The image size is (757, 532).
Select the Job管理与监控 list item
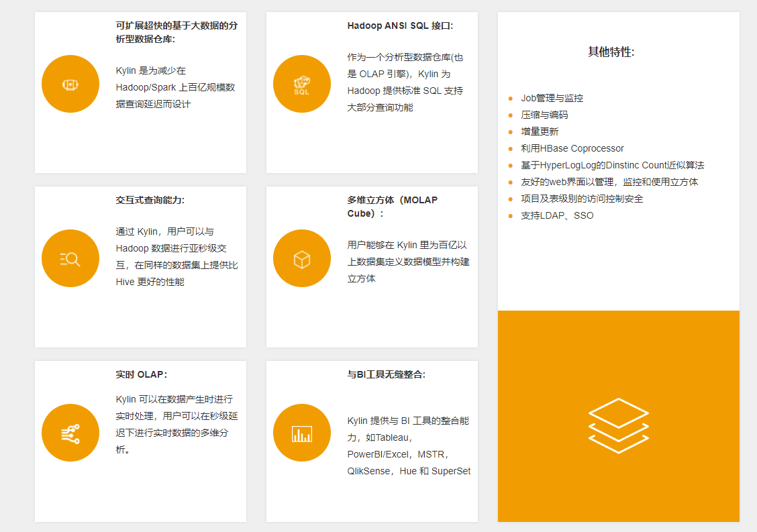coord(552,98)
